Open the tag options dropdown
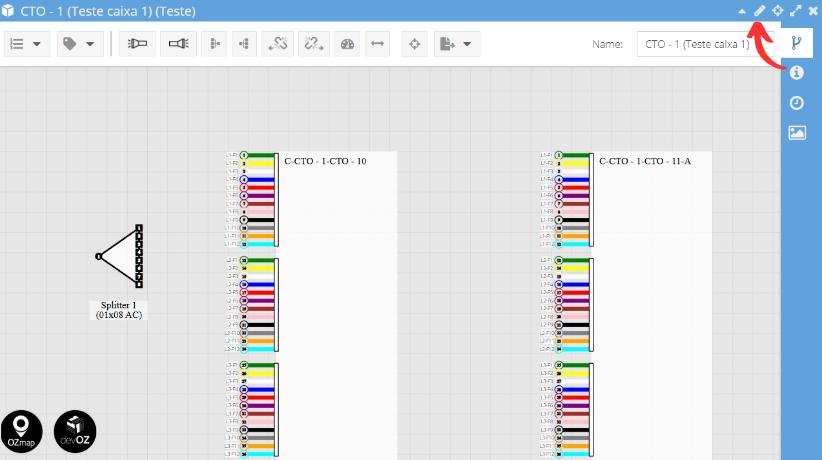Image resolution: width=822 pixels, height=460 pixels. point(80,44)
